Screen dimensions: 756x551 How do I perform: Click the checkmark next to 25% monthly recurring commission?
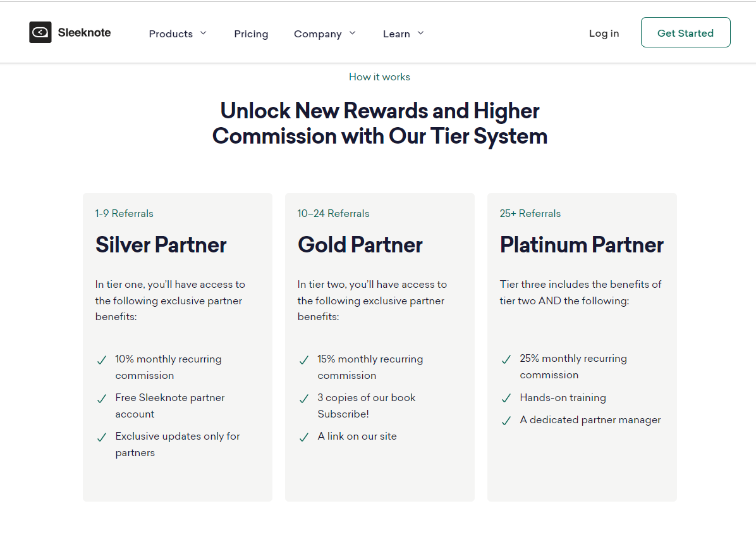[x=506, y=359]
